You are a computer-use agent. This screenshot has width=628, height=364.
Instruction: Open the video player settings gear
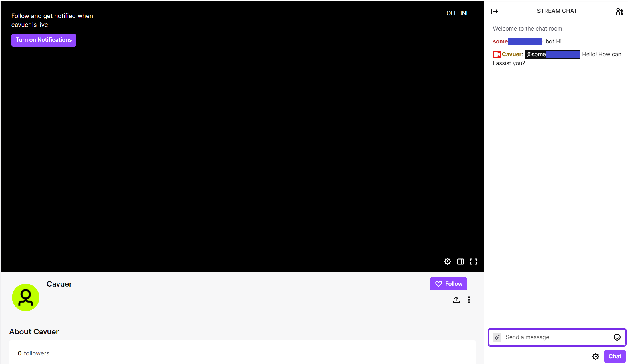click(x=447, y=261)
